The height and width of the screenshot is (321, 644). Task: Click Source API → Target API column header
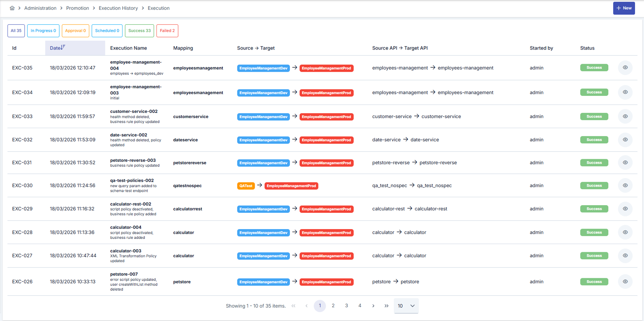400,48
